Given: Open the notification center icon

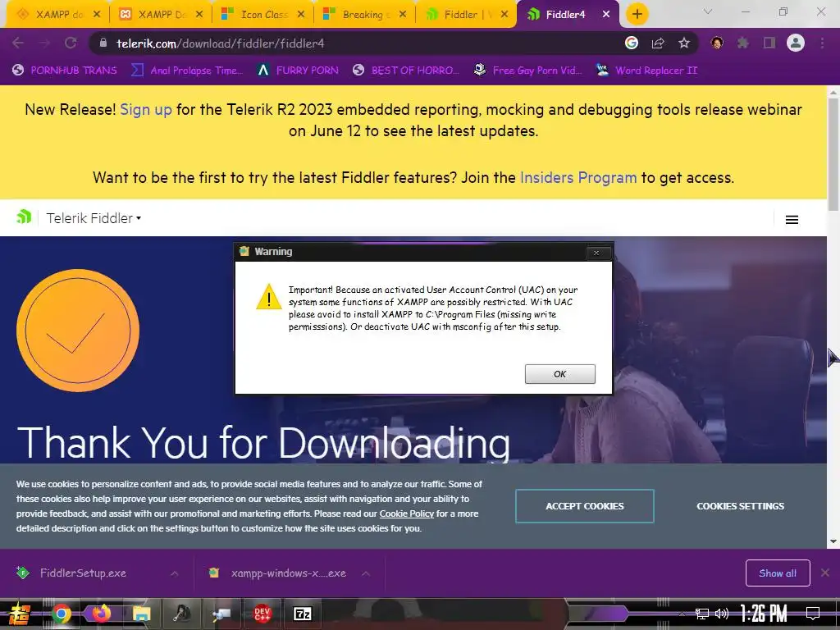Looking at the screenshot, I should tap(813, 614).
